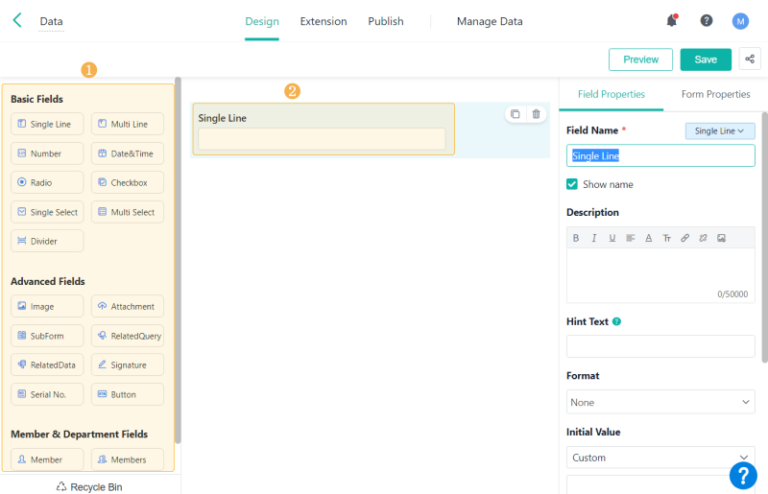Switch to the Design tab
The image size is (768, 494).
click(x=262, y=22)
